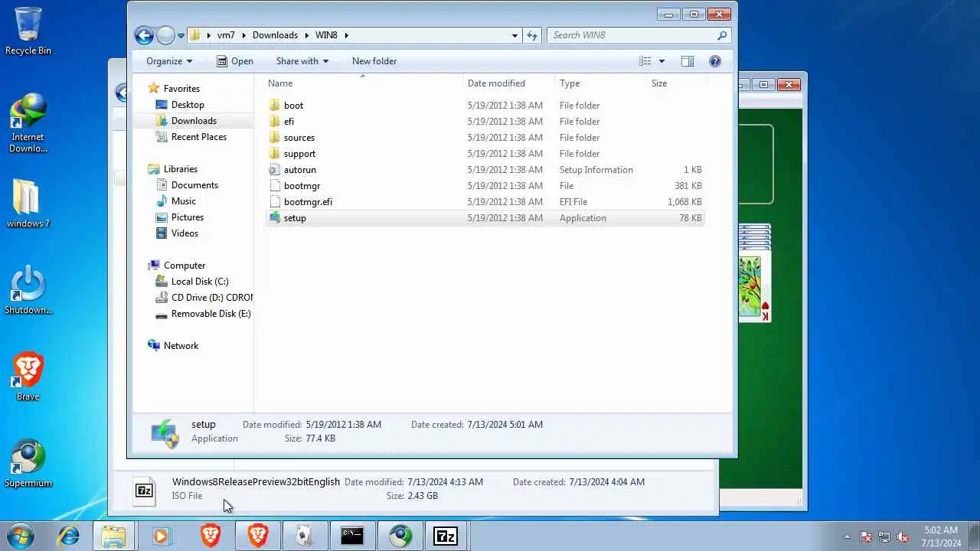The width and height of the screenshot is (980, 551).
Task: Click the search magnifier icon
Action: 722,35
